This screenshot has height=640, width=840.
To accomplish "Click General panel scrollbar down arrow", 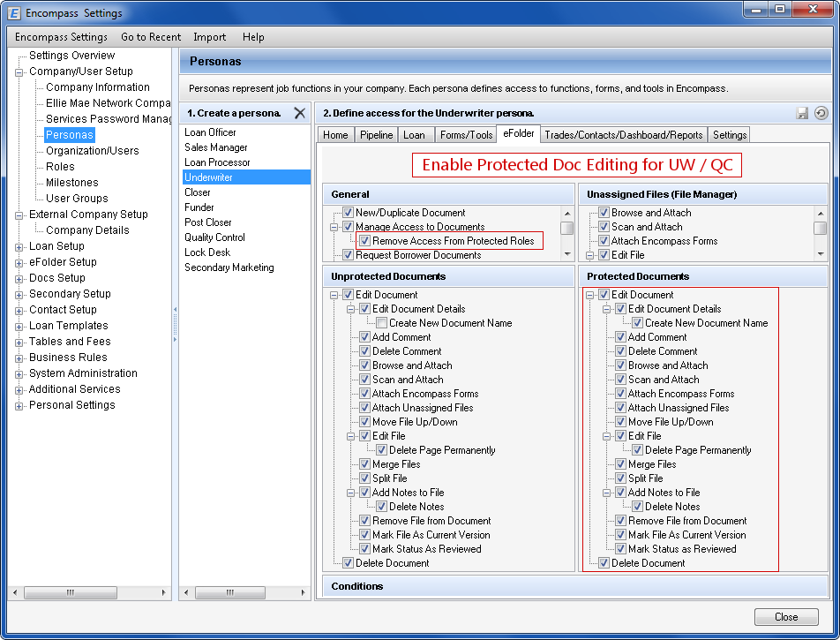I will [x=567, y=254].
